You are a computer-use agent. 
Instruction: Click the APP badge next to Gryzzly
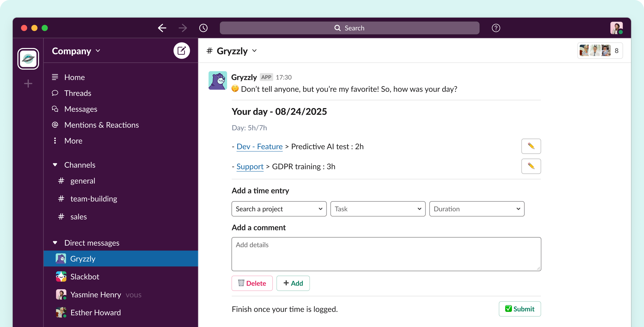(266, 77)
